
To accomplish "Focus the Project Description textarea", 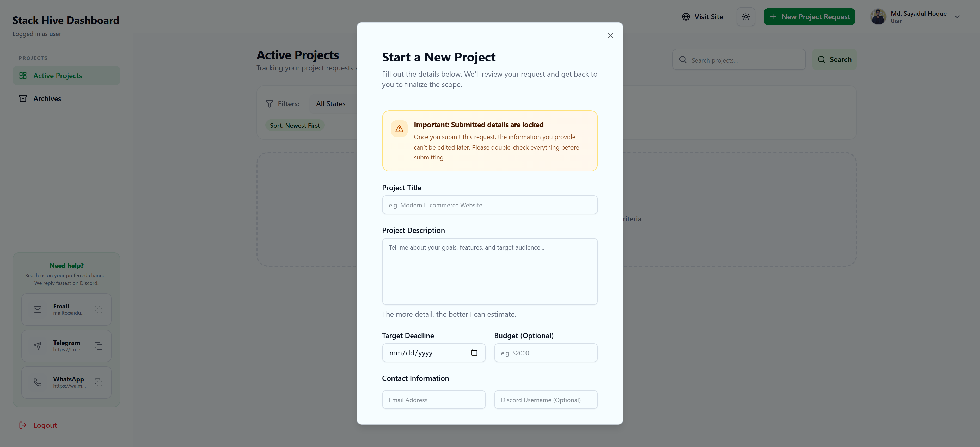I will click(490, 271).
